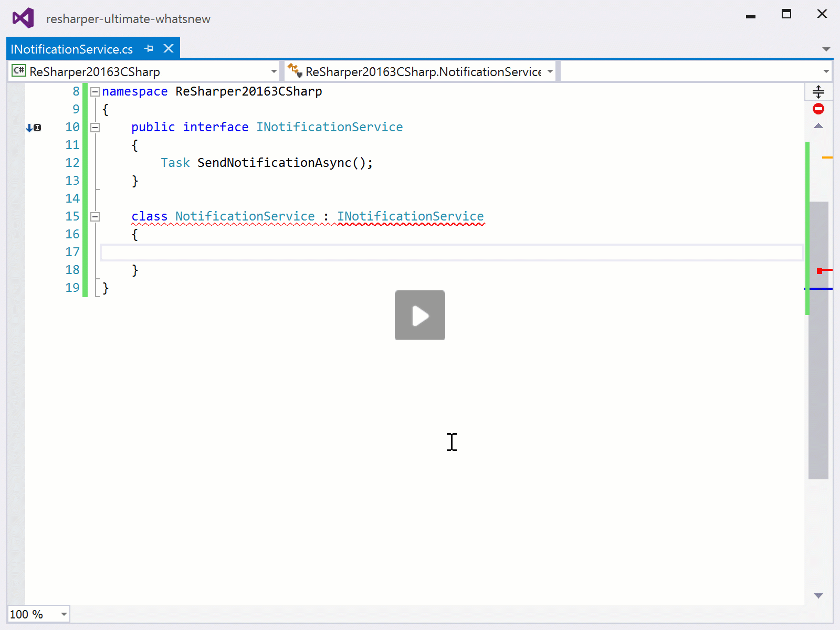Image resolution: width=840 pixels, height=630 pixels.
Task: Collapse the NotificationService class on line 15
Action: (95, 217)
